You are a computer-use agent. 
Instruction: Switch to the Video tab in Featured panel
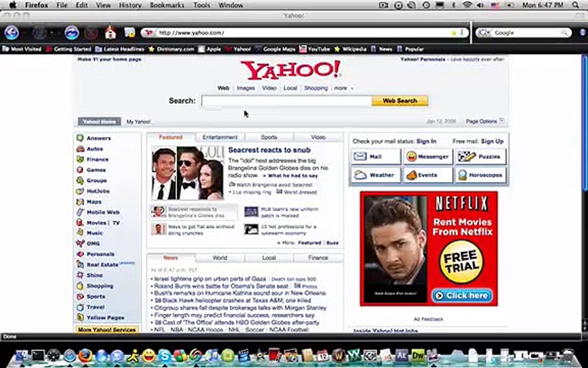click(318, 137)
